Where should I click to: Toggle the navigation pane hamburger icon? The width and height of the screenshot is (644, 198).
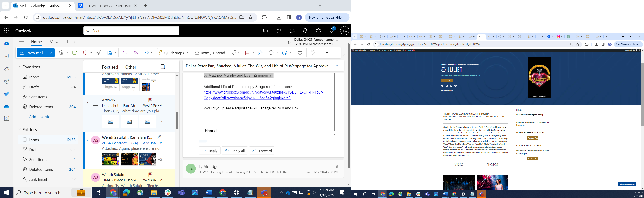22,42
